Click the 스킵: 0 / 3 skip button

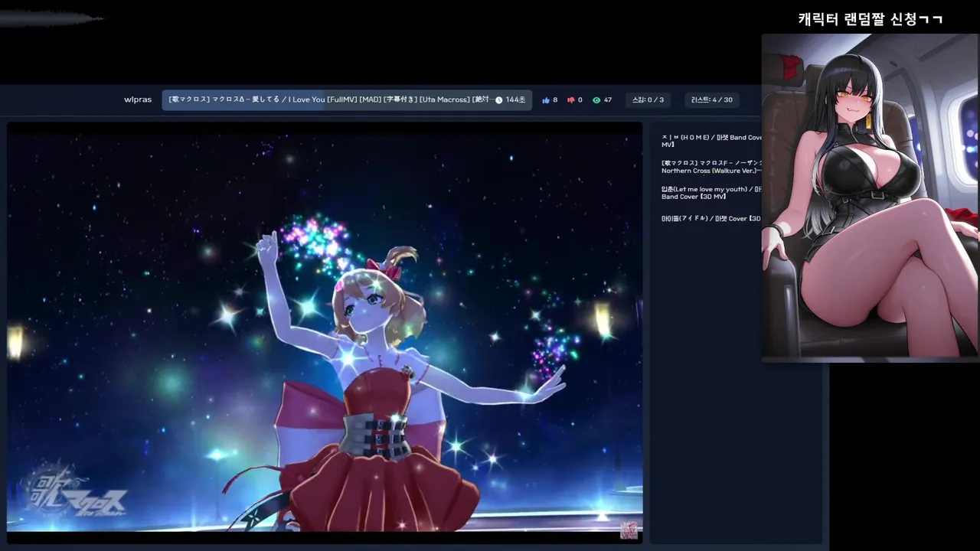pos(648,100)
